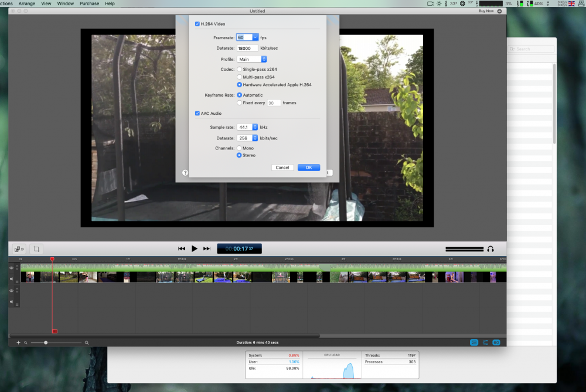
Task: Mute the second track's speaker icon
Action: point(11,302)
